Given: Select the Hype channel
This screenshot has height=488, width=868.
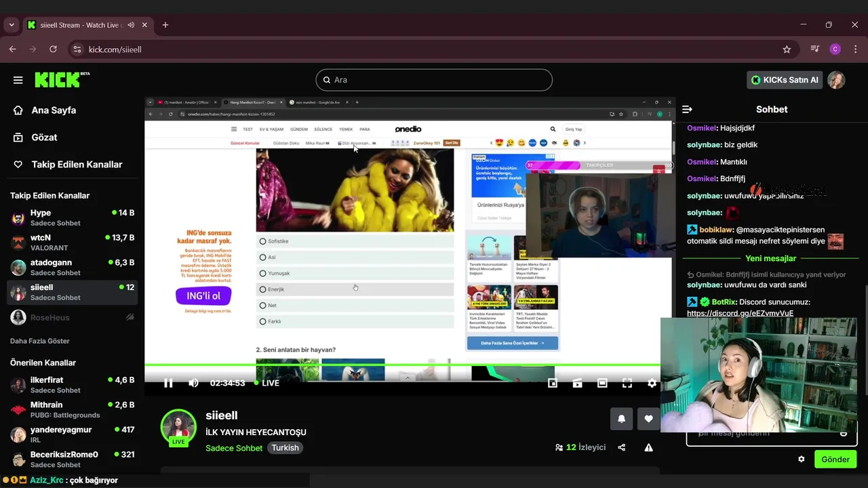Looking at the screenshot, I should tap(73, 218).
